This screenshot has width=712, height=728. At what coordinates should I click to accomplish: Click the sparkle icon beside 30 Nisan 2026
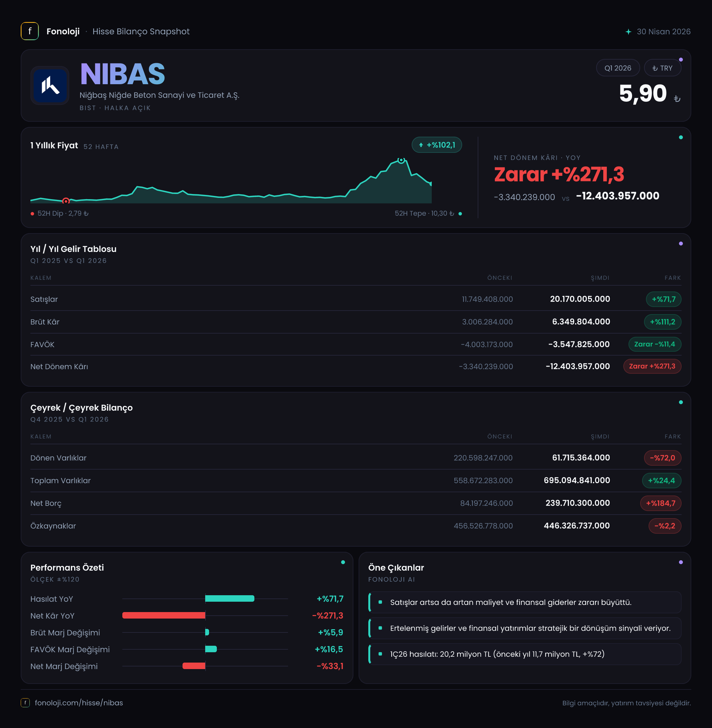pos(628,32)
